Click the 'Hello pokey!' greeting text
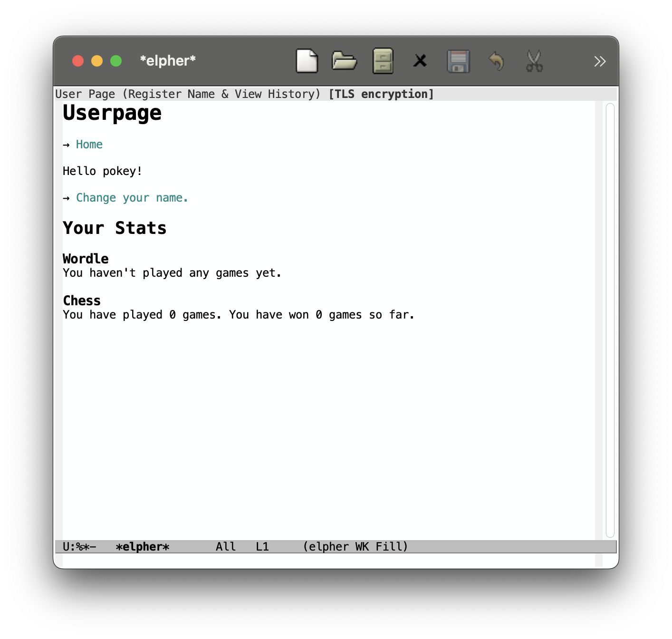This screenshot has width=672, height=639. (103, 171)
